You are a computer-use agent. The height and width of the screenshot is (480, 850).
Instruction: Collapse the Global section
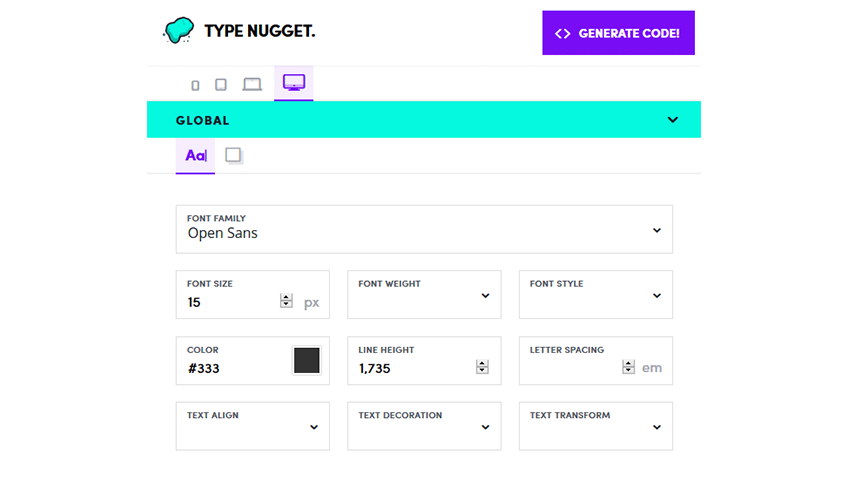673,120
